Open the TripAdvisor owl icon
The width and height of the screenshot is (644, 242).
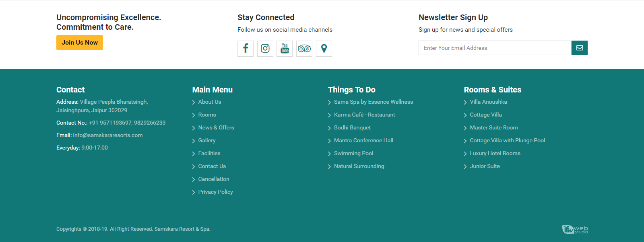coord(304,49)
